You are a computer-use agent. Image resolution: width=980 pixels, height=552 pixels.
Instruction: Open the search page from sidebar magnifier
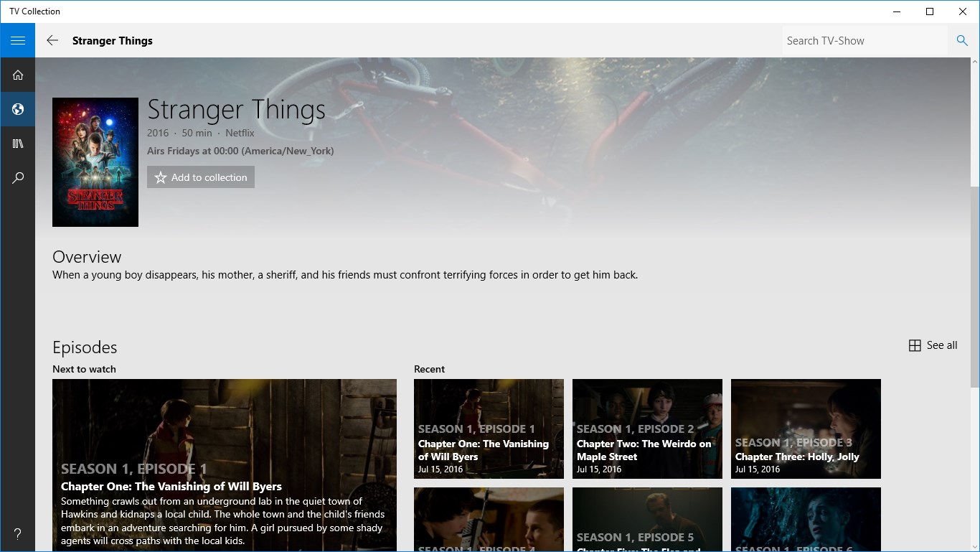click(x=17, y=178)
